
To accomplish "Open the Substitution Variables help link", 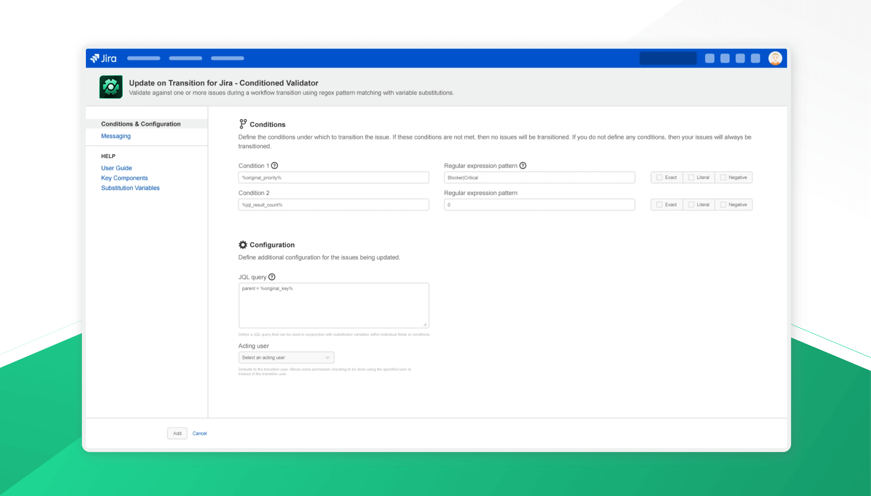I will 130,188.
